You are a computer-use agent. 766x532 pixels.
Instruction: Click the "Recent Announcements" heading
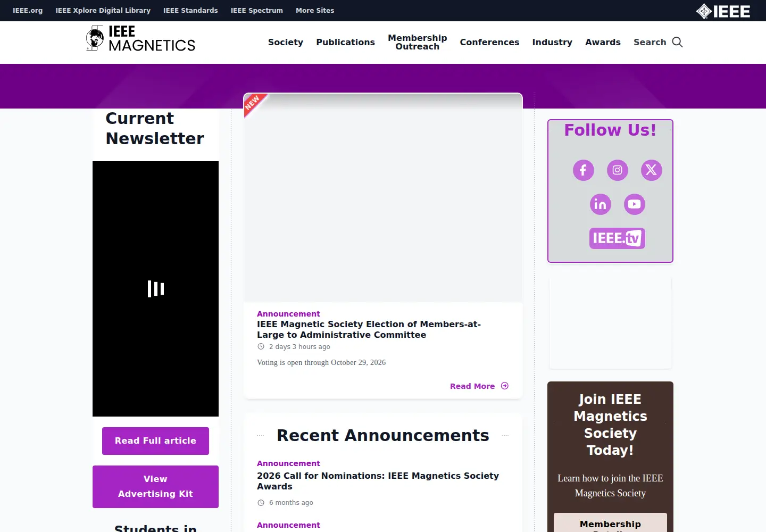[x=383, y=435]
